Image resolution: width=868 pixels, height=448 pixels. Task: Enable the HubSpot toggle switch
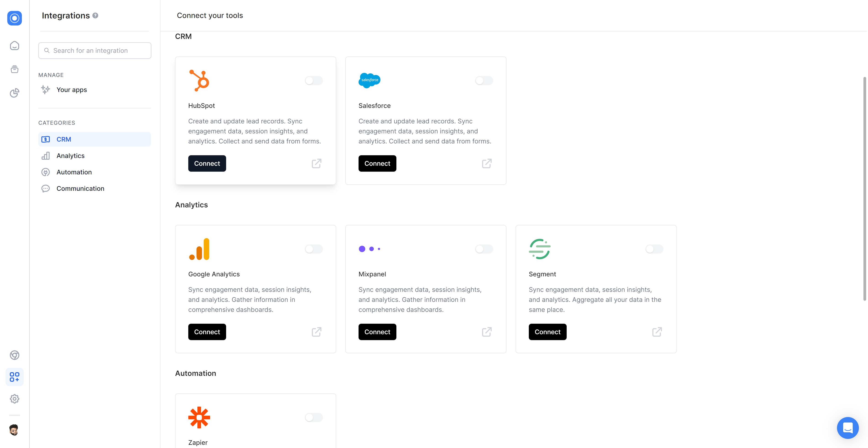pos(314,80)
